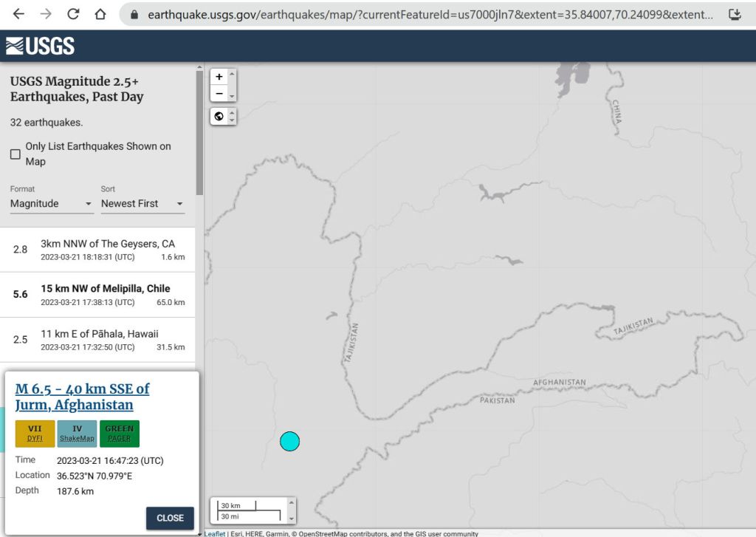Click the USGS logo
Screen dimensions: 756x537
point(40,46)
